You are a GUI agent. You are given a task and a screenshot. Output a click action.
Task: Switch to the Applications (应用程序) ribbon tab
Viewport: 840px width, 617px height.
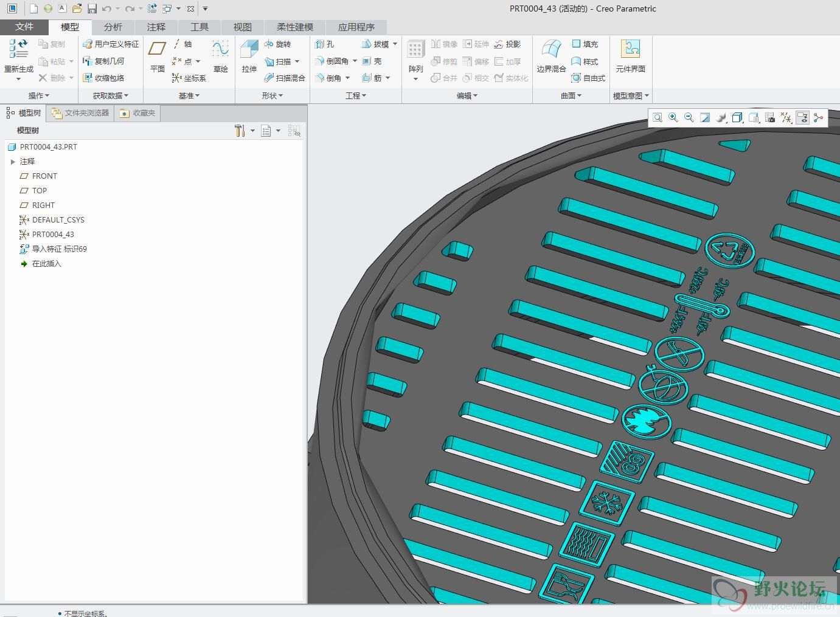(356, 27)
